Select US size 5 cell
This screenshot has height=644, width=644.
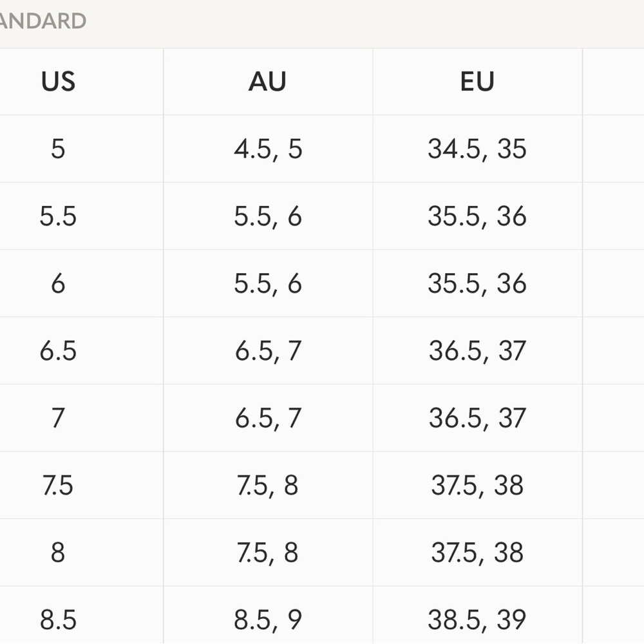[x=58, y=149]
